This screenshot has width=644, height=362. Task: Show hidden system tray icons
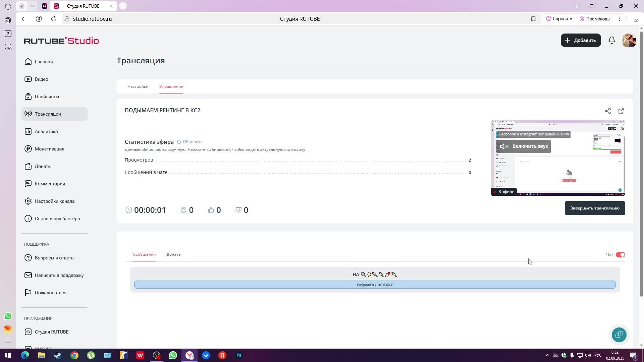coord(547,355)
